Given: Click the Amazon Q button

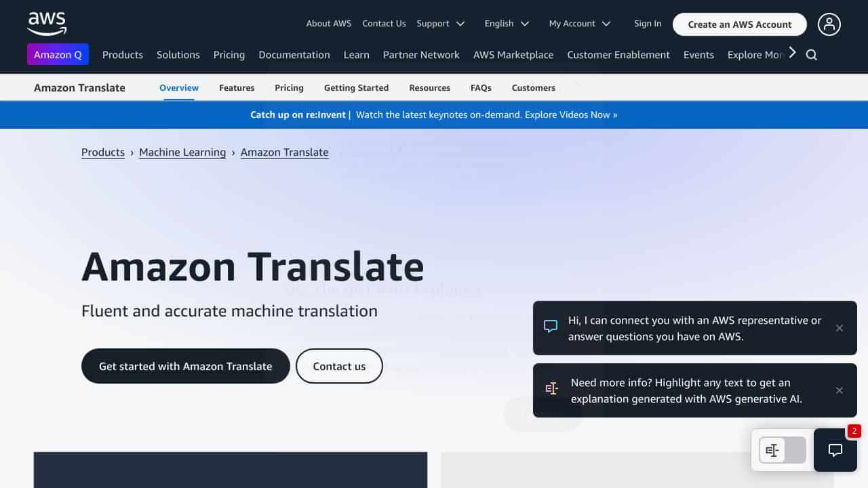Looking at the screenshot, I should 58,55.
